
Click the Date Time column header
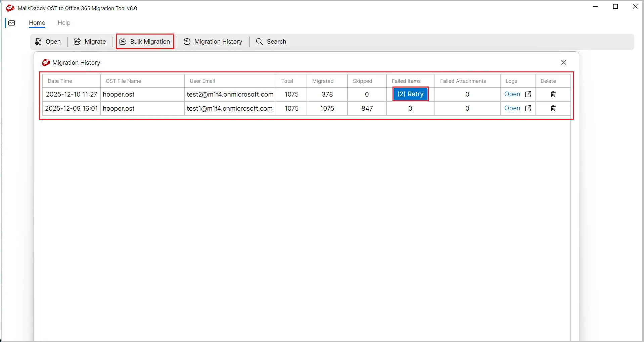point(60,81)
